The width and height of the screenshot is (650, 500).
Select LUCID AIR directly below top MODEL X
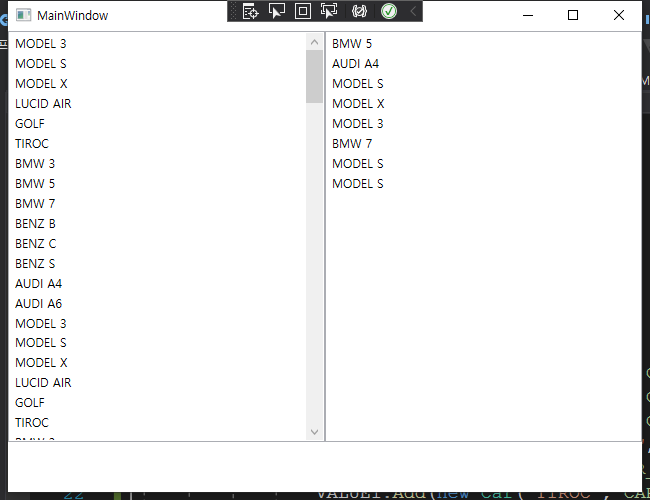tap(157, 104)
